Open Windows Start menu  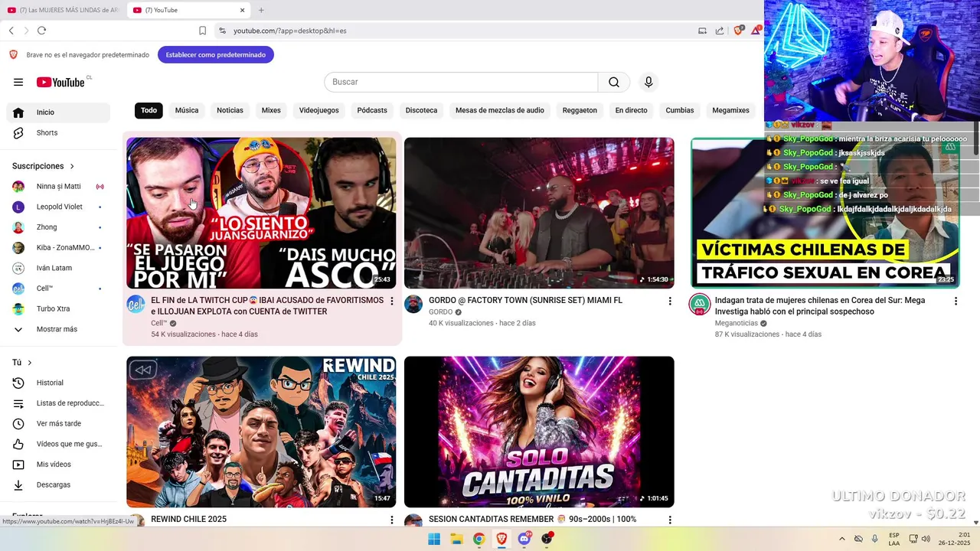pyautogui.click(x=434, y=539)
